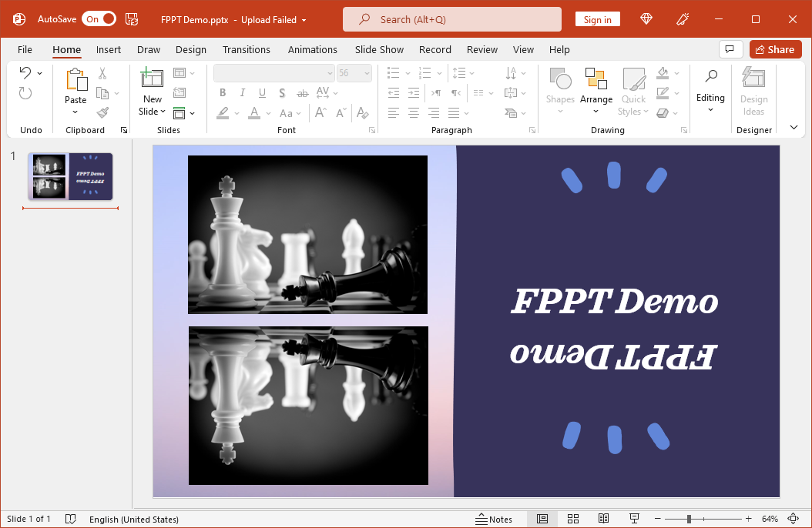Screen dimensions: 812x528
Task: Toggle the Notes pane
Action: pos(494,519)
